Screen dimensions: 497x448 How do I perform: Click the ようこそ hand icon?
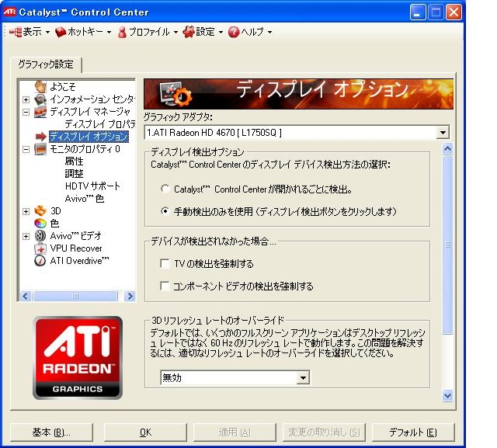[40, 86]
